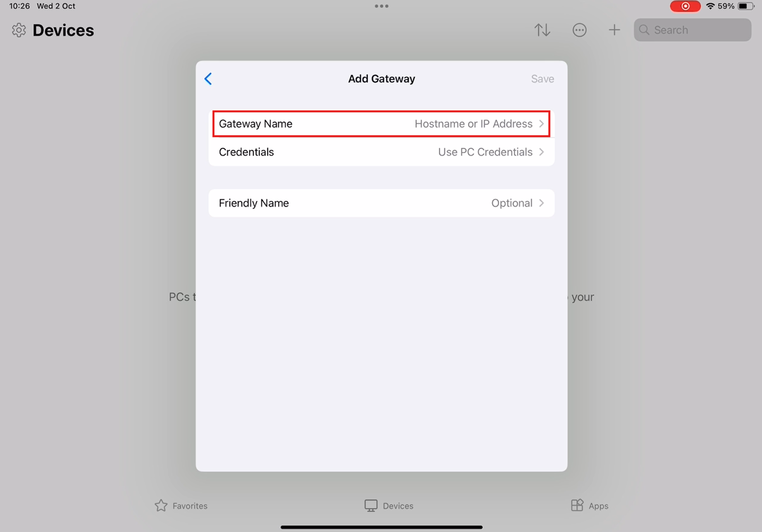Click the Search field
Viewport: 762px width, 532px height.
(x=693, y=30)
